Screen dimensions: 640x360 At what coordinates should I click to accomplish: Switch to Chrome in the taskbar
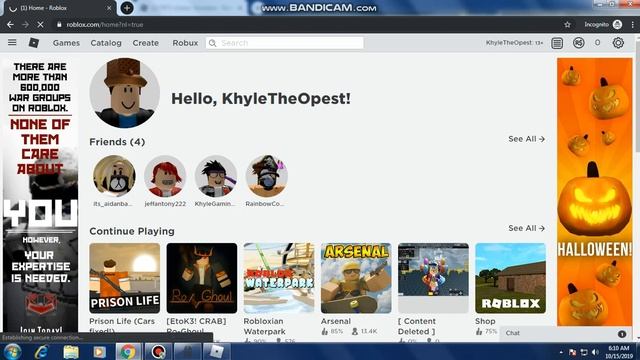click(128, 352)
